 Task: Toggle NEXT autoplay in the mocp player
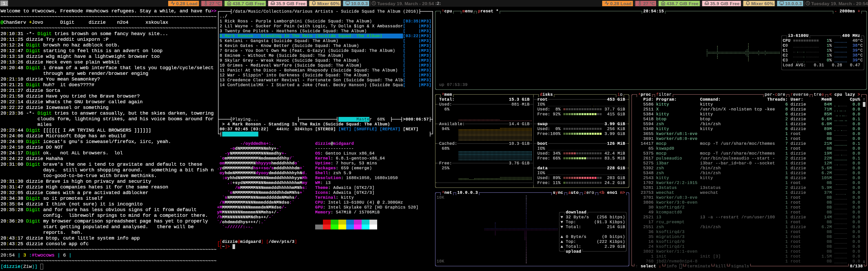pyautogui.click(x=410, y=129)
